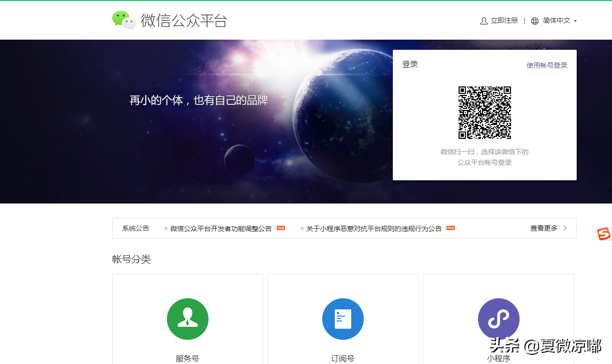Click the NEW badge after the developer announcement
The width and height of the screenshot is (612, 364).
[x=281, y=228]
